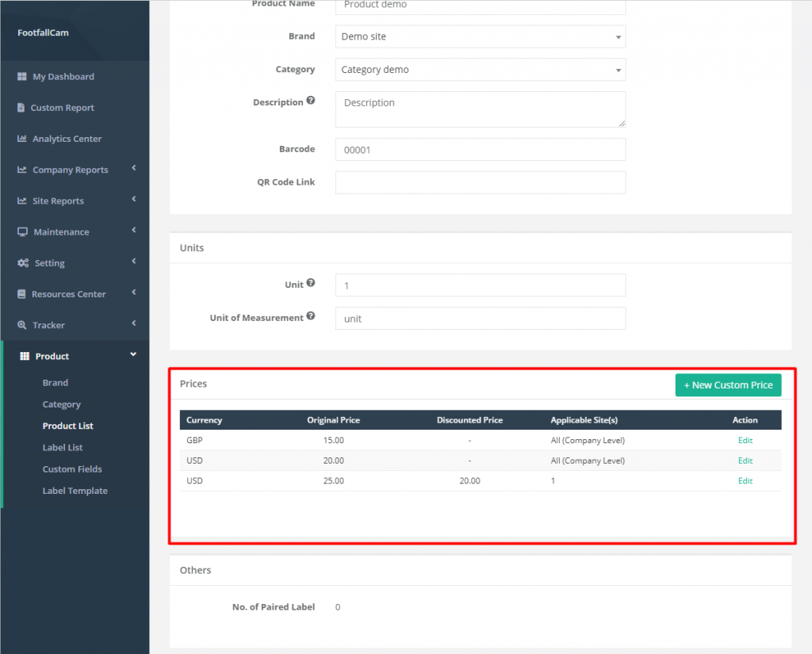Click the Maintenance monitor icon
The height and width of the screenshot is (654, 812).
click(22, 232)
